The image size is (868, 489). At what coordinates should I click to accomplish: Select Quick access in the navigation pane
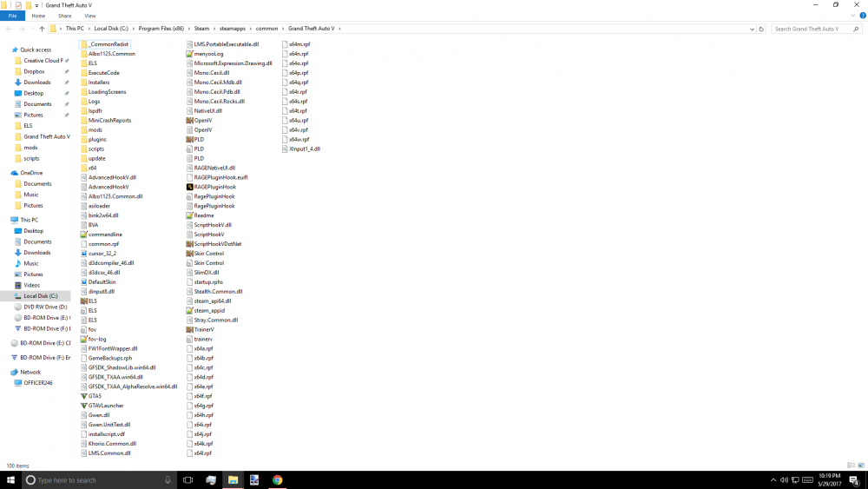[x=36, y=50]
